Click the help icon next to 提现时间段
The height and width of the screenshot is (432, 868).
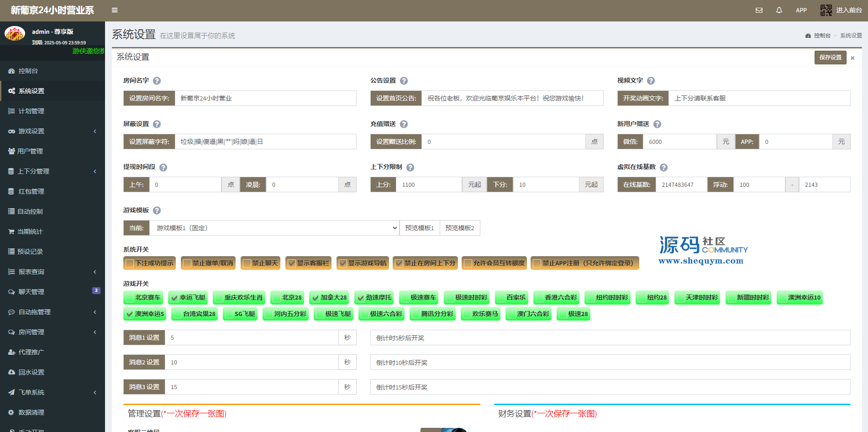[x=163, y=168]
